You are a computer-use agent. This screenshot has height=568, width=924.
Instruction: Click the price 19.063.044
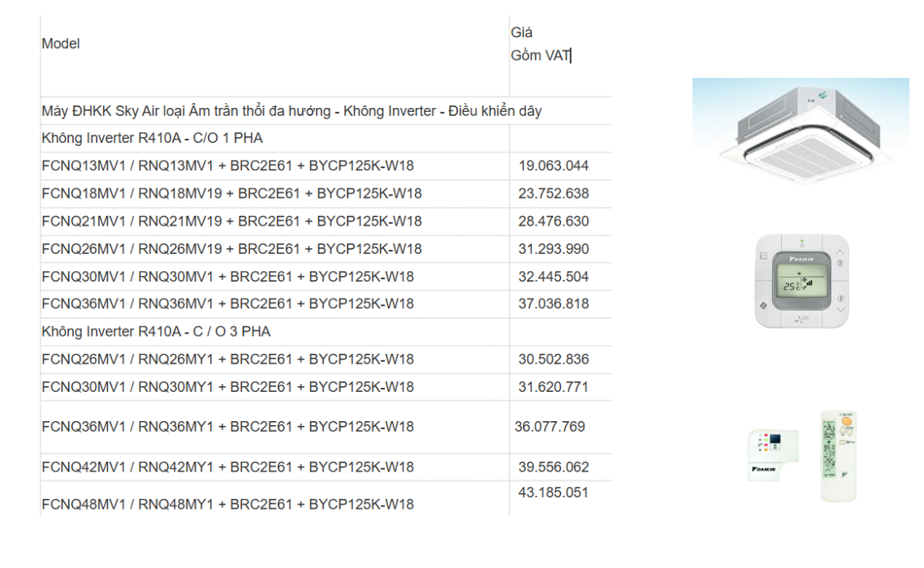coord(553,166)
